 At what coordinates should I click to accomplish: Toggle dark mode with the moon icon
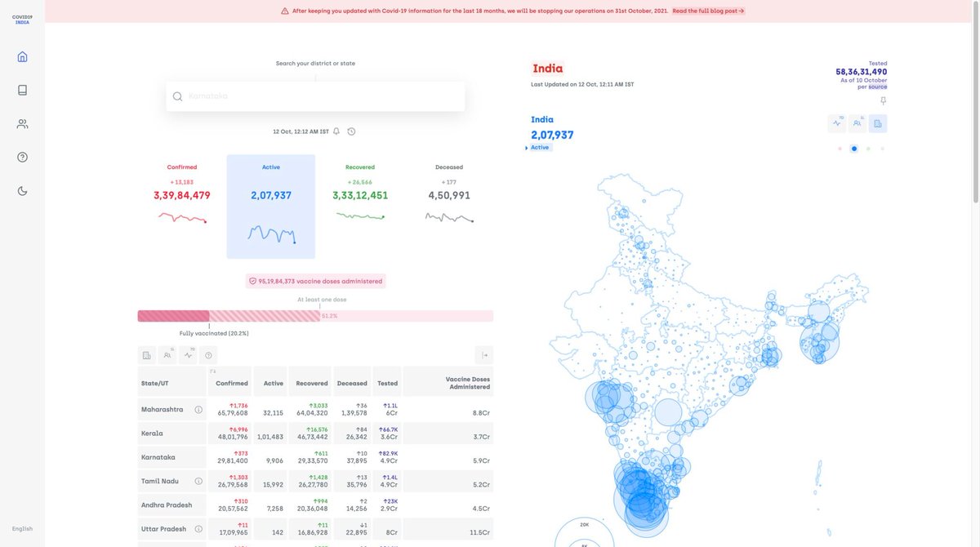coord(22,190)
